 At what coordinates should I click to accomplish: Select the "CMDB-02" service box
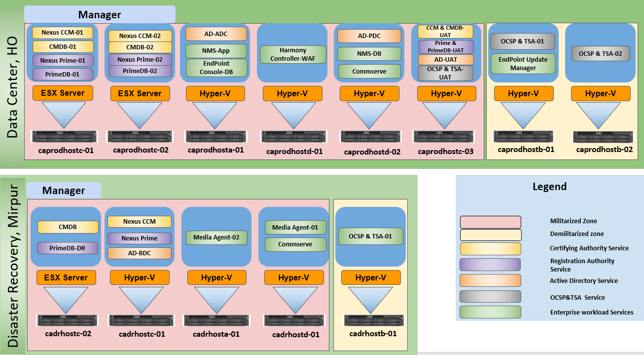pos(140,47)
